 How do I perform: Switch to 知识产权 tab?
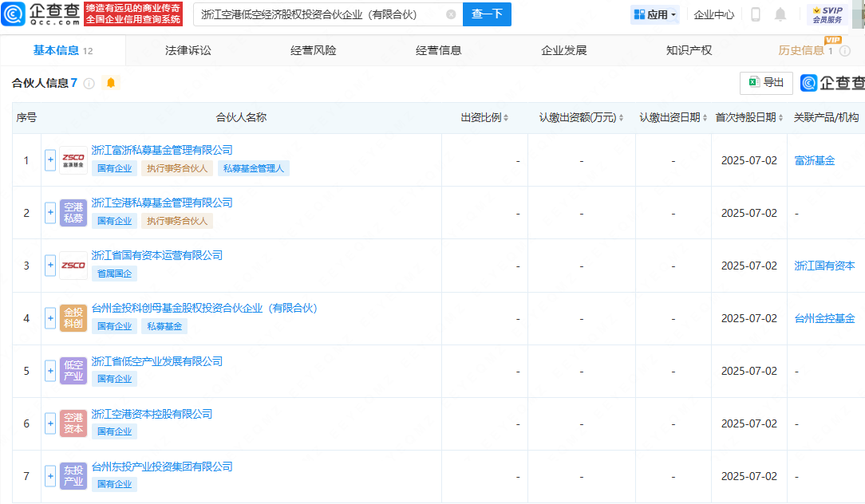pyautogui.click(x=689, y=51)
